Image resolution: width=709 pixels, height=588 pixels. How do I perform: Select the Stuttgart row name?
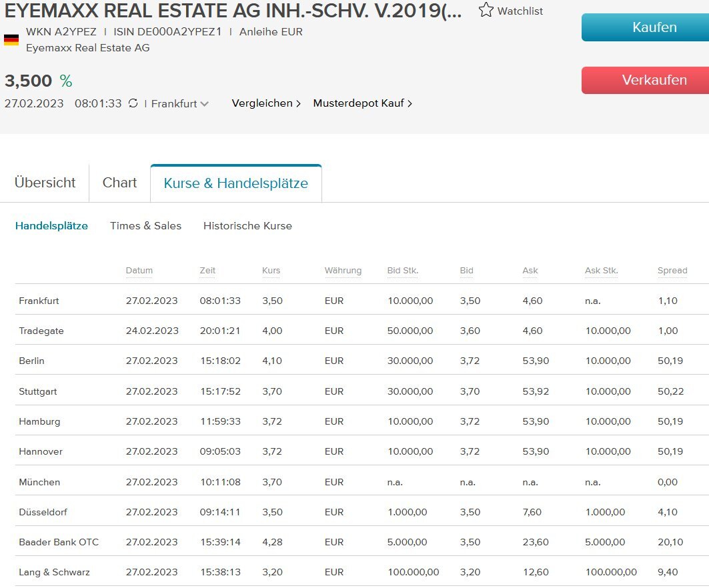pos(38,391)
